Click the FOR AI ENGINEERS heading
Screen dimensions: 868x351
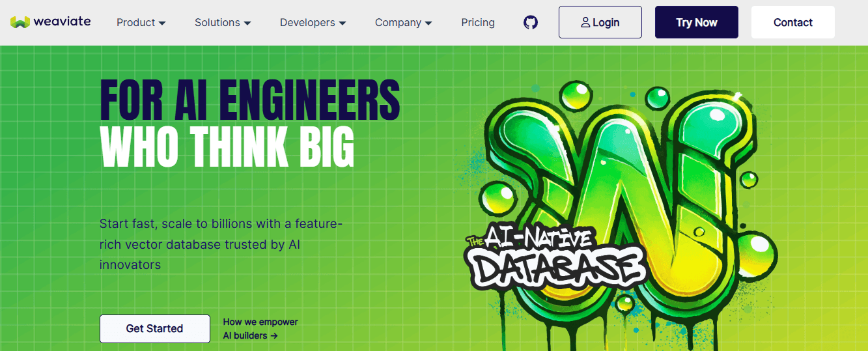click(250, 99)
